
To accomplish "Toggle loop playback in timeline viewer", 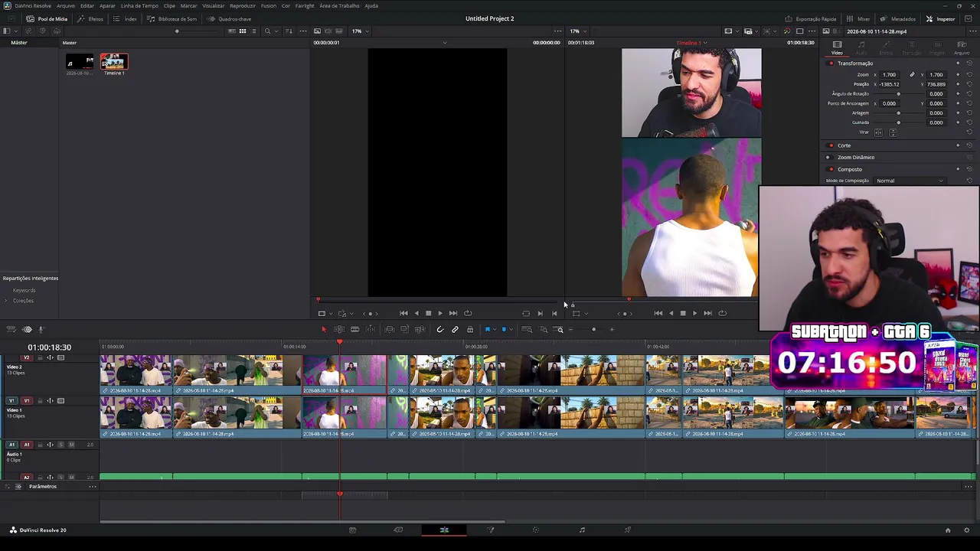I will [x=722, y=313].
